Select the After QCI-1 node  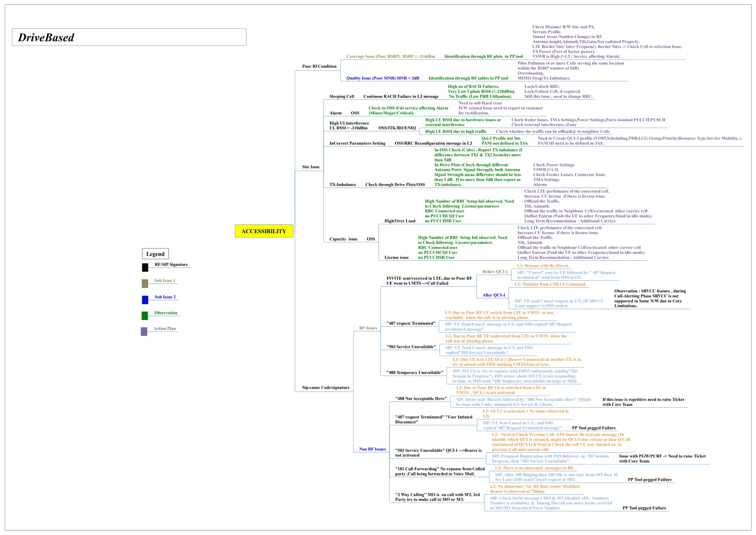click(494, 295)
